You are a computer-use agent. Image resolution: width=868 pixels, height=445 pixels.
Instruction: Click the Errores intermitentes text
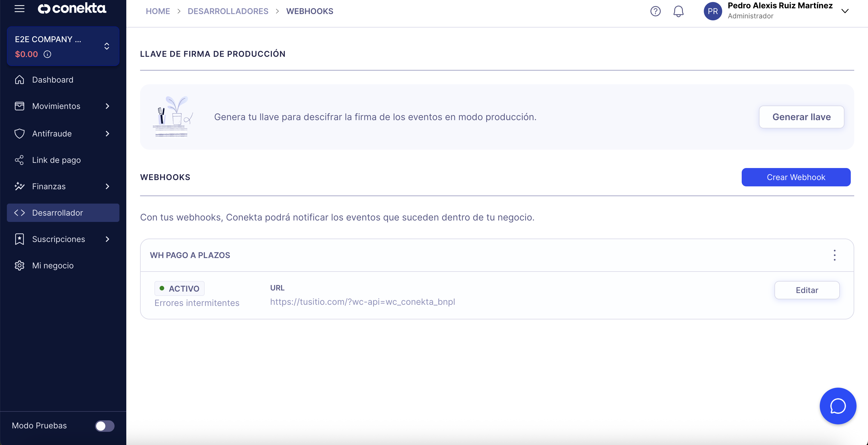pyautogui.click(x=197, y=303)
